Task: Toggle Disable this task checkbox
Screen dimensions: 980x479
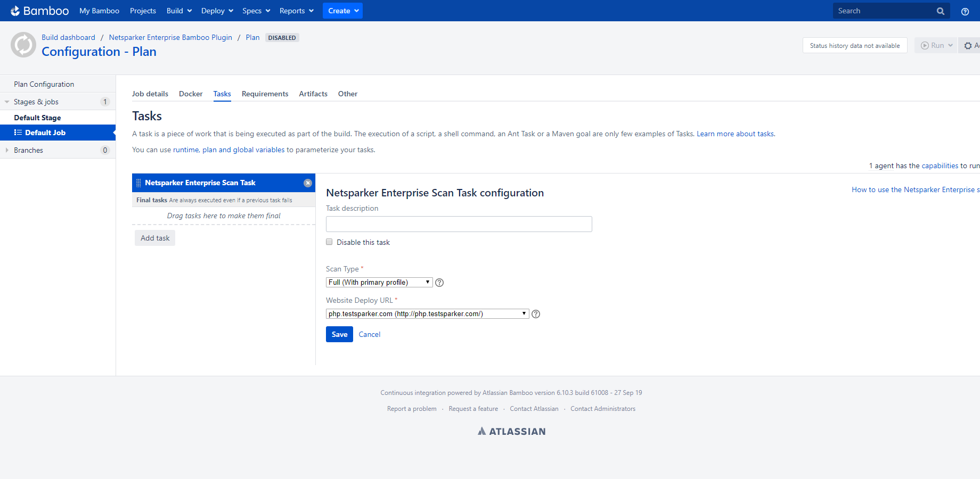Action: point(329,242)
